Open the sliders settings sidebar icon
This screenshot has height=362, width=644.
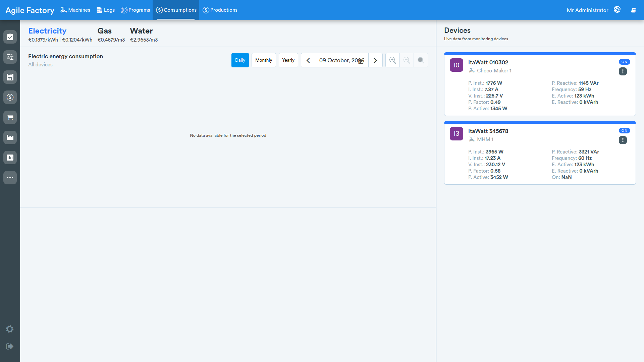tap(10, 57)
